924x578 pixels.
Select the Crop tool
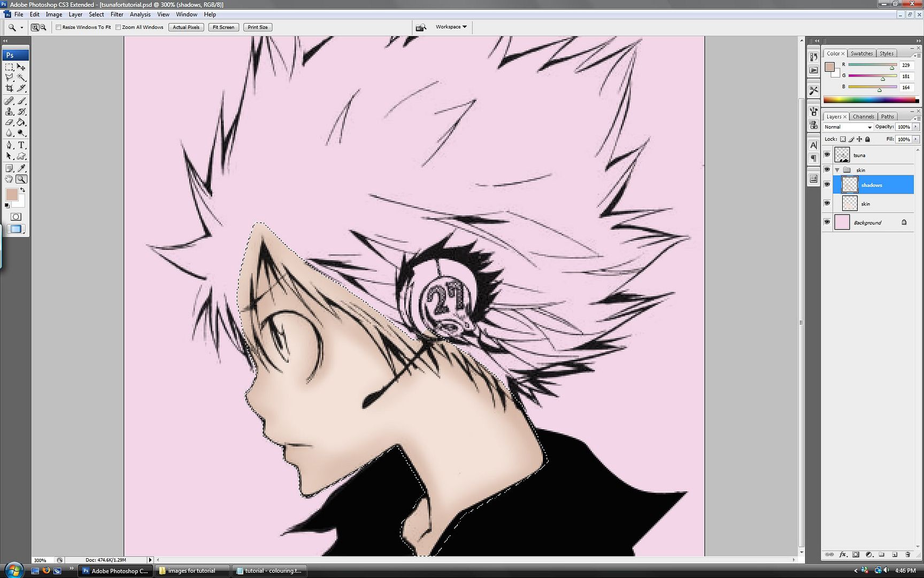click(10, 88)
